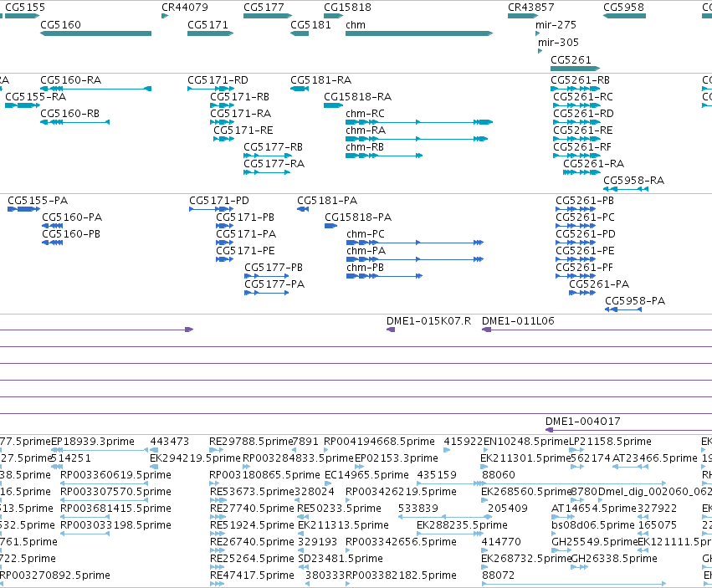Screen dimensions: 712x588
Task: Open EST label EK288235.5prime
Action: 462,525
